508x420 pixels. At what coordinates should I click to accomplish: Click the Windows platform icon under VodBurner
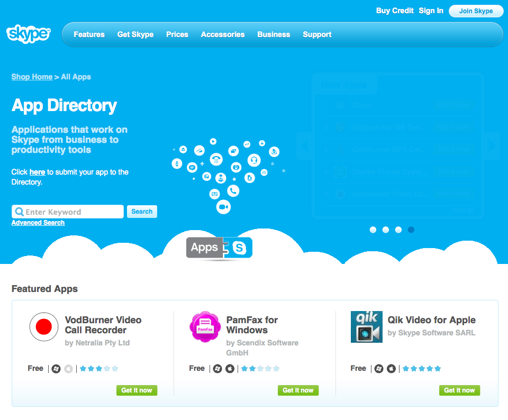56,369
